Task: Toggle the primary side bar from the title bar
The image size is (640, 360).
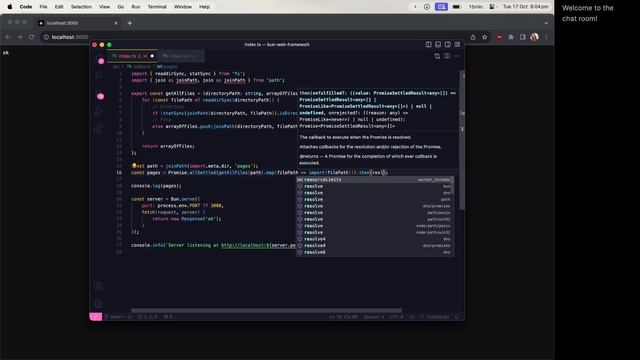Action: (x=428, y=44)
